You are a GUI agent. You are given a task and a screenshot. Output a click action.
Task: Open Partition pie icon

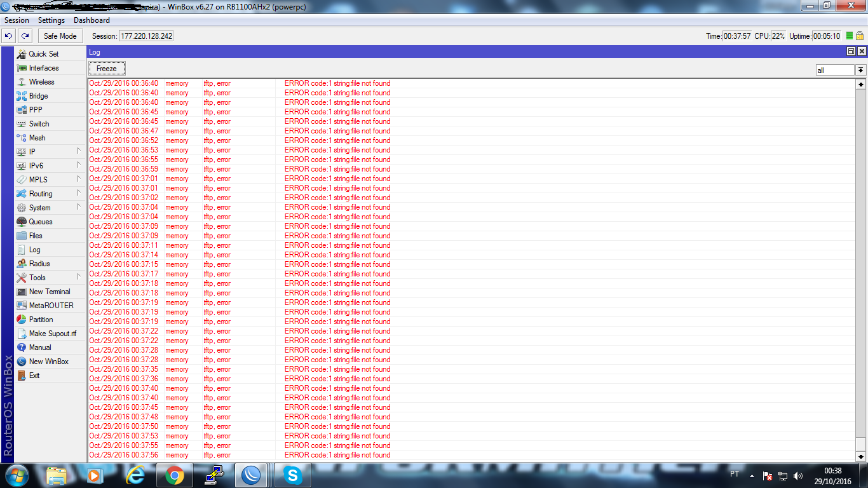(x=22, y=320)
